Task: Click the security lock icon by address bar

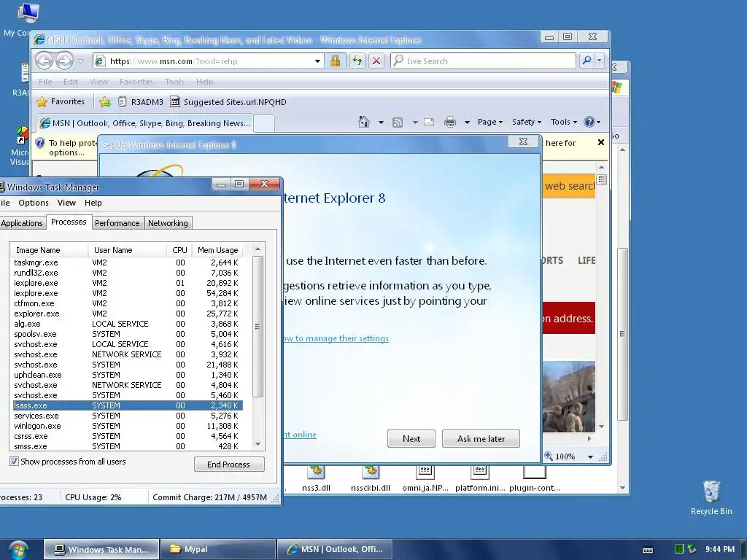Action: click(x=335, y=61)
